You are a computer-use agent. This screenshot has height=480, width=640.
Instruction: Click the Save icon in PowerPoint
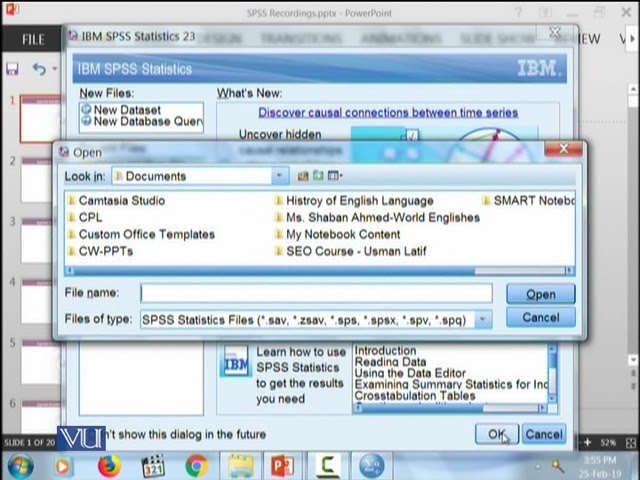pyautogui.click(x=12, y=69)
